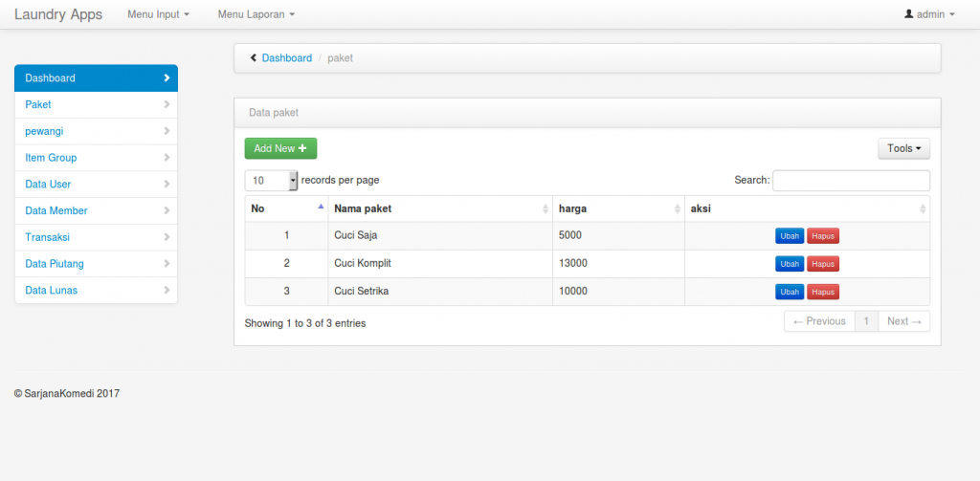The width and height of the screenshot is (980, 481).
Task: Open Data Member in the sidebar
Action: click(97, 210)
